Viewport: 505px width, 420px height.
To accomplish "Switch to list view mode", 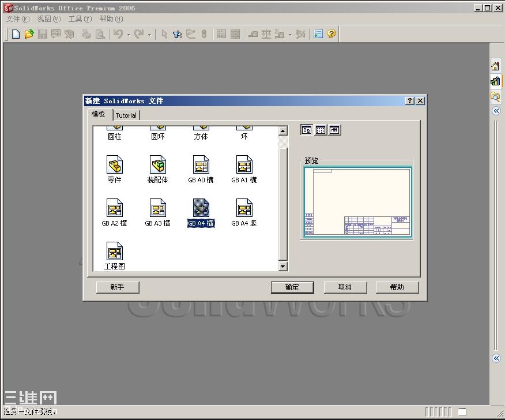I will [321, 130].
